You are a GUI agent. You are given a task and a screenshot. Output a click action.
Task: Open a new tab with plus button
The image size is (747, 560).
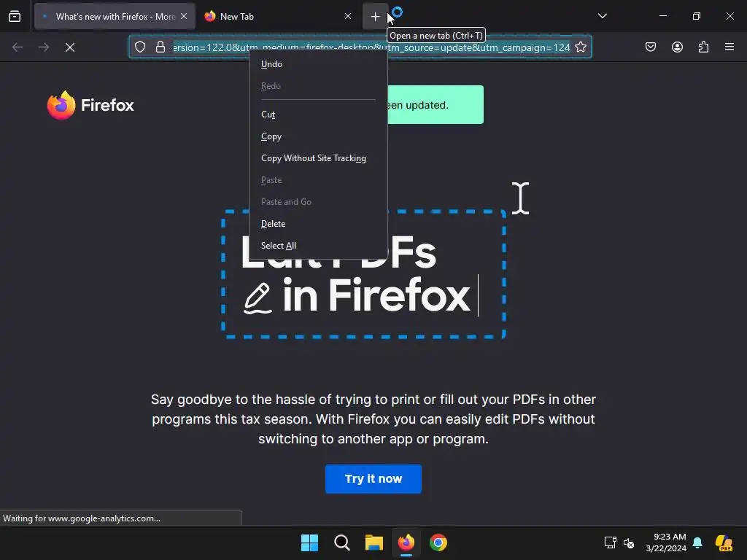tap(375, 17)
